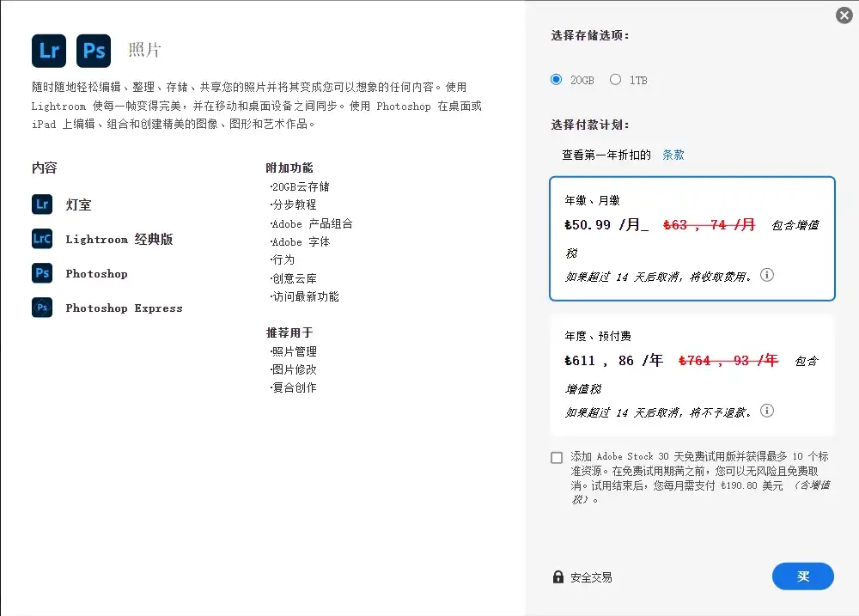Click the Lr icon beside 灯室
This screenshot has height=616, width=859.
(x=42, y=204)
